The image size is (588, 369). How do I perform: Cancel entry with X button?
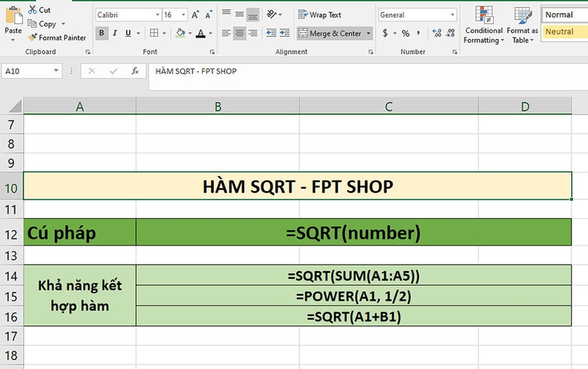(92, 71)
